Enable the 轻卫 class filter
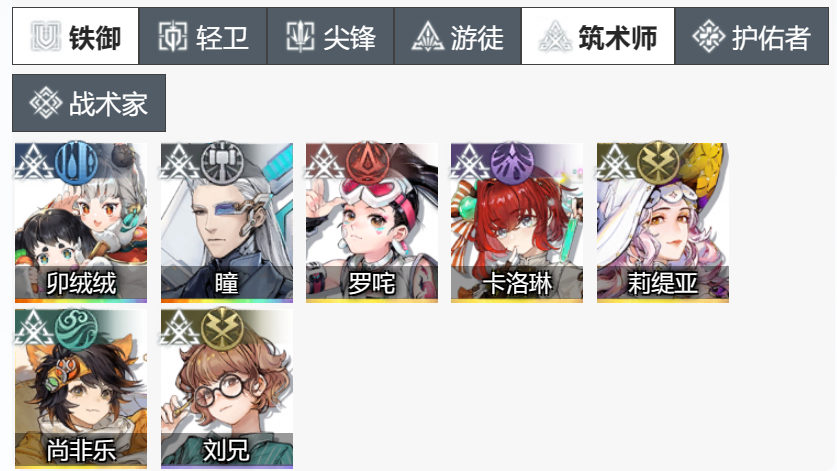The height and width of the screenshot is (471, 837). 203,36
